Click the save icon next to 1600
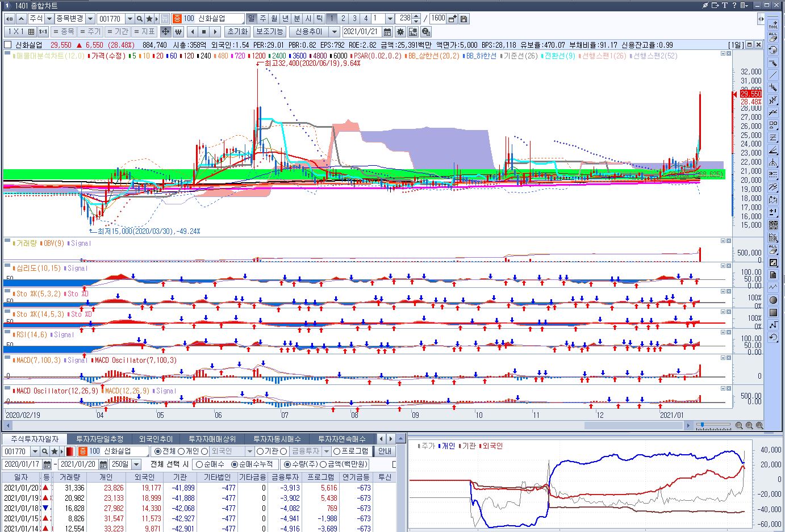Image resolution: width=785 pixels, height=532 pixels. 464,19
